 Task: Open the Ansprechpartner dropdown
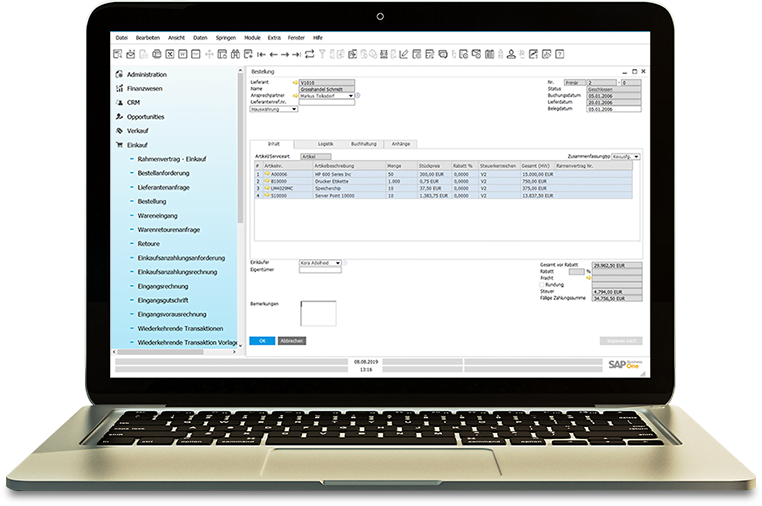[351, 96]
